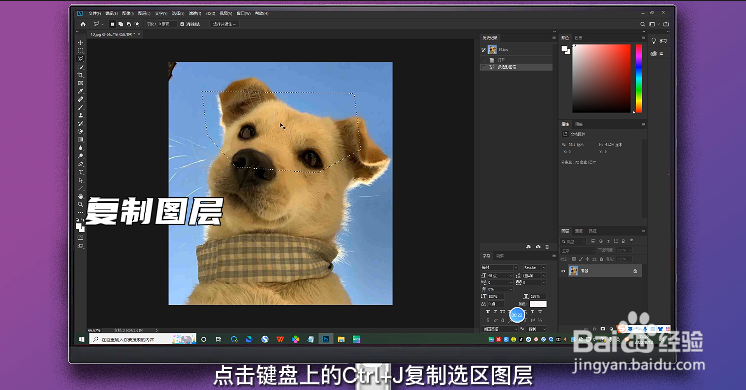
Task: Toggle the Anti-alias checkbox in options bar
Action: 182,24
